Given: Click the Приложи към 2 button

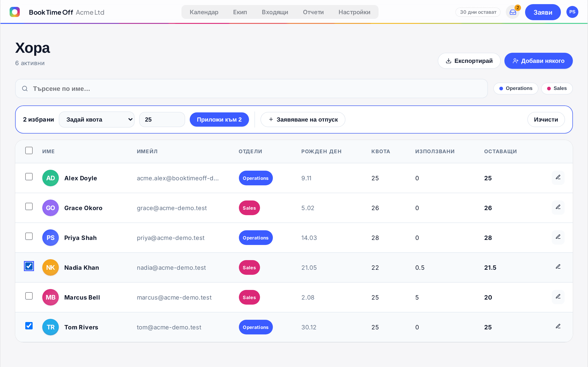Looking at the screenshot, I should click(219, 120).
